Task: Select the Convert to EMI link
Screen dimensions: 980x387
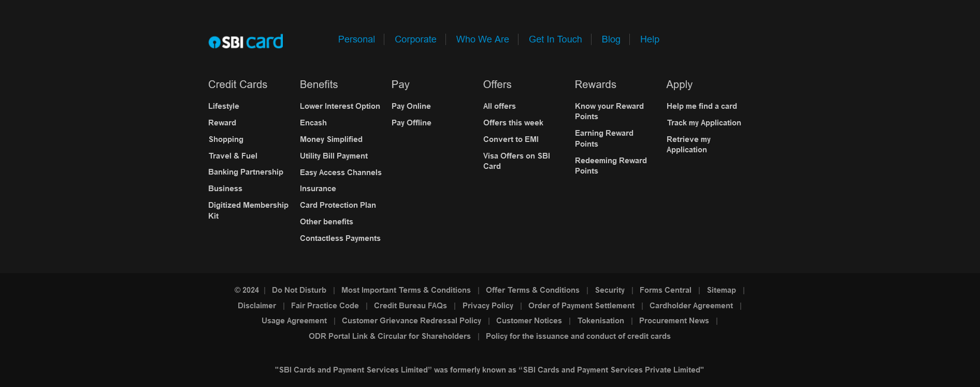Action: (511, 139)
